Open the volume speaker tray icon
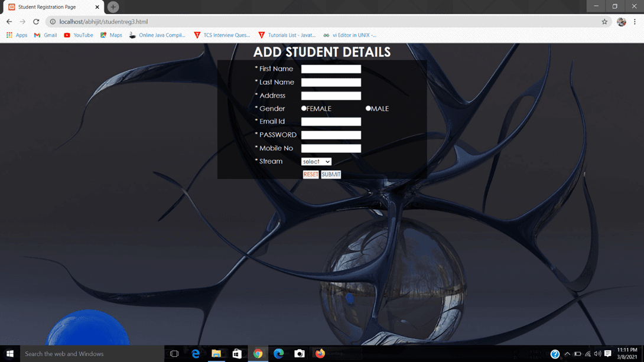 597,354
